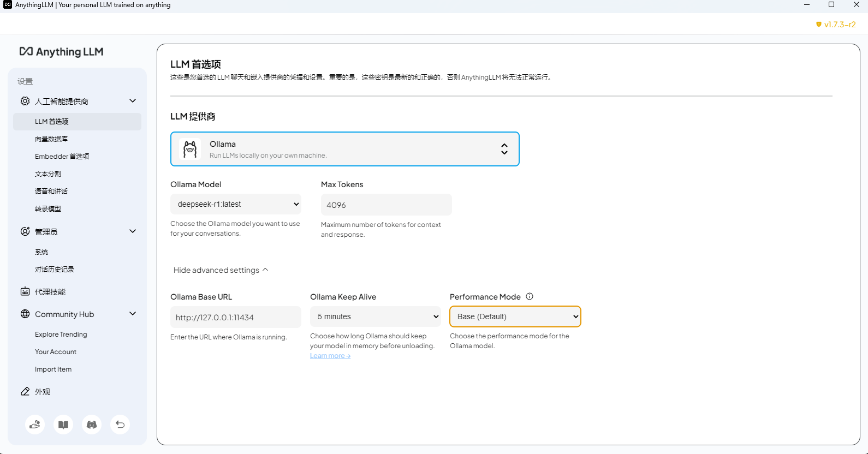Screen dimensions: 868x454
Task: Click the 设置 header in the sidebar
Action: click(25, 81)
